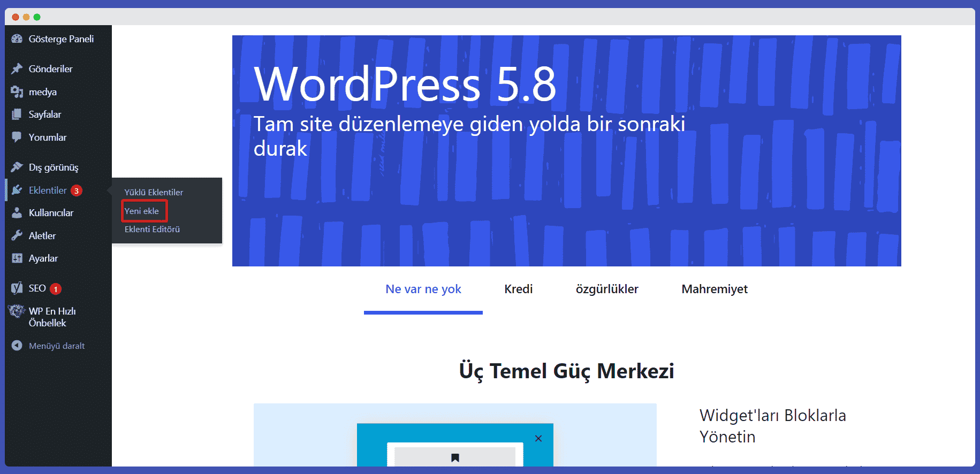
Task: Switch to the Ne var ne yok tab
Action: pyautogui.click(x=423, y=289)
